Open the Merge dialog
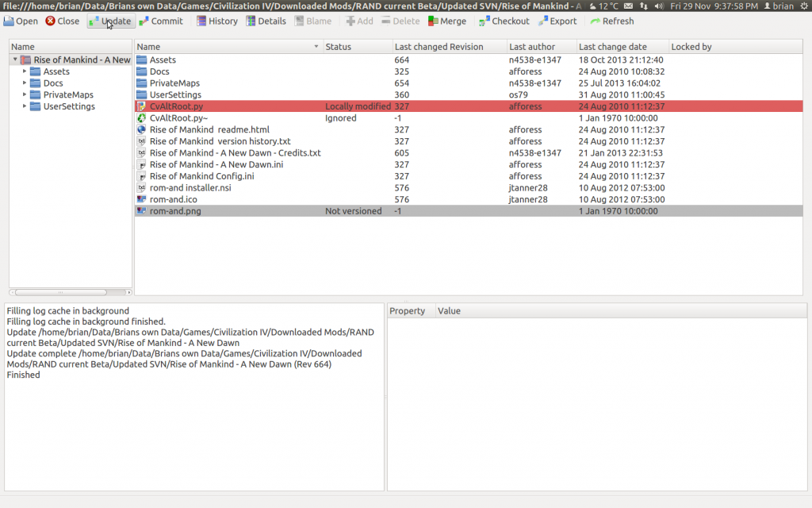 (447, 21)
